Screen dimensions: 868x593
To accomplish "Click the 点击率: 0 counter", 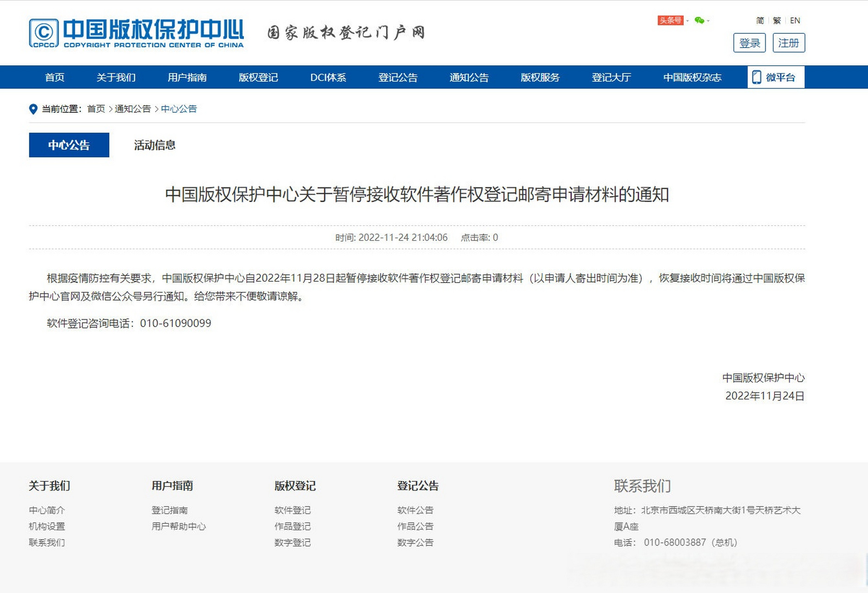I will (x=480, y=238).
